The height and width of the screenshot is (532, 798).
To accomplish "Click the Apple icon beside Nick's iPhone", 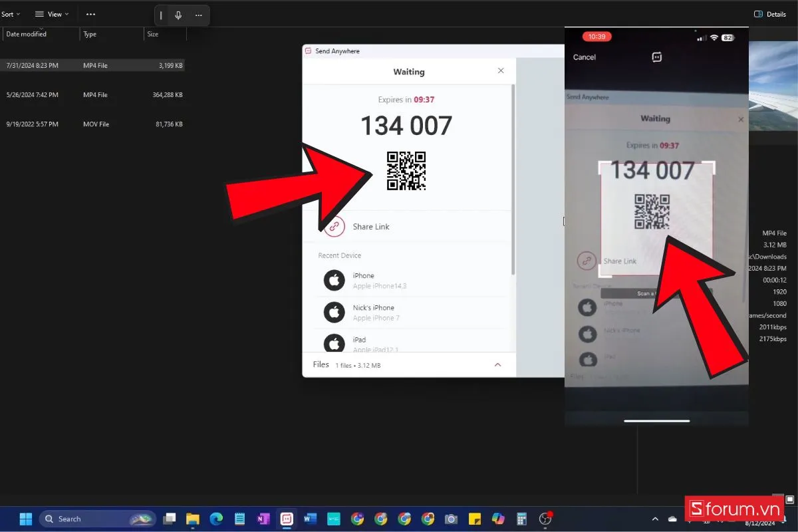I will click(334, 312).
